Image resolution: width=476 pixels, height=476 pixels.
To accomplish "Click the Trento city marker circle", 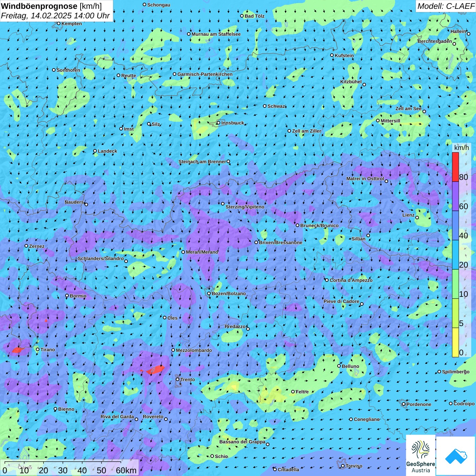I will (177, 379).
